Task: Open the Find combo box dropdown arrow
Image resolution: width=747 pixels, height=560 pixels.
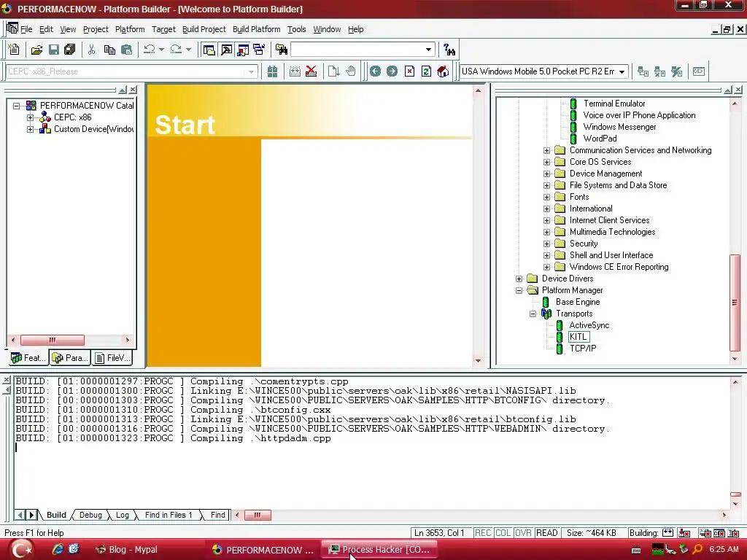Action: click(x=428, y=50)
